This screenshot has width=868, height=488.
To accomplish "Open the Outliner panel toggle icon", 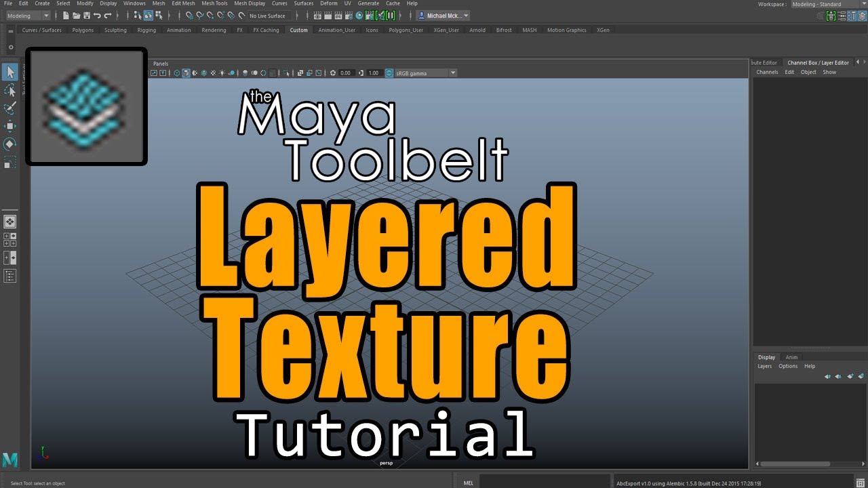I will (x=10, y=275).
